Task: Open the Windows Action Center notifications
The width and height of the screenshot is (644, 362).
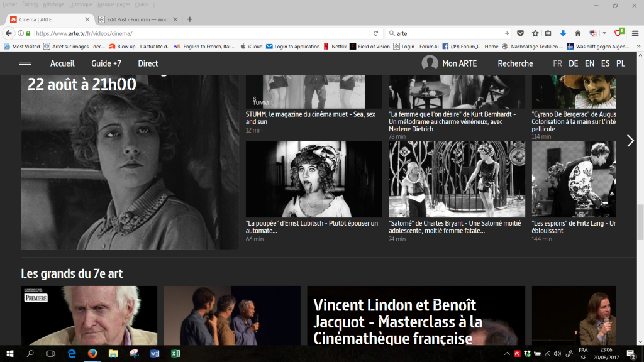Action: [x=631, y=353]
